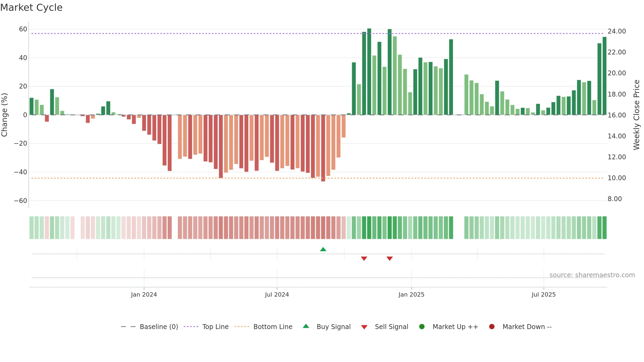Click the 22.00 price axis label
The height and width of the screenshot is (362, 644).
click(617, 52)
